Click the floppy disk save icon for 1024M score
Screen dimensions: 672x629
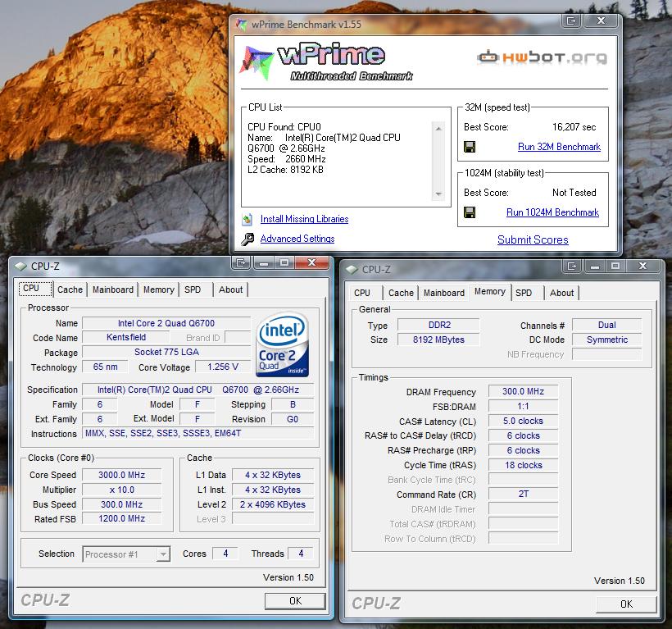[470, 212]
